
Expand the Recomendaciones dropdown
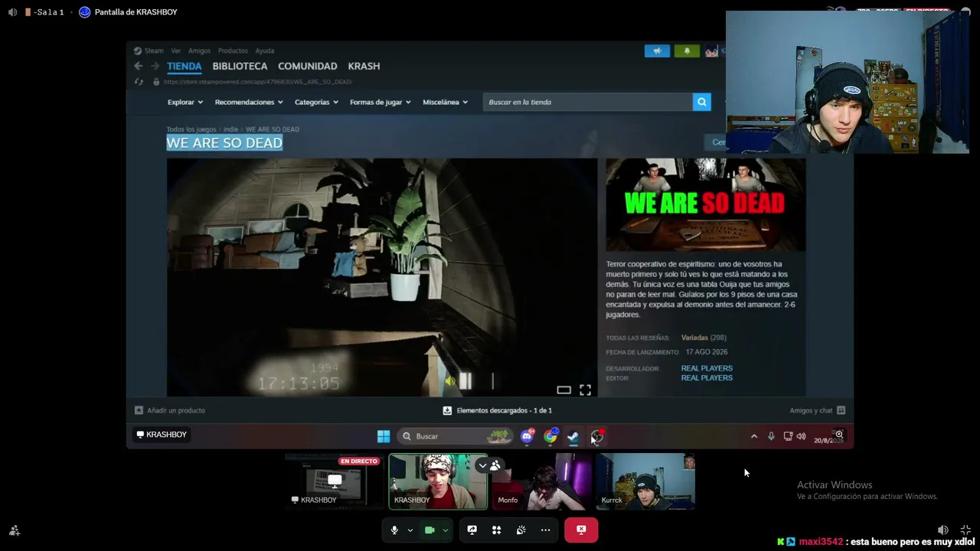click(249, 102)
